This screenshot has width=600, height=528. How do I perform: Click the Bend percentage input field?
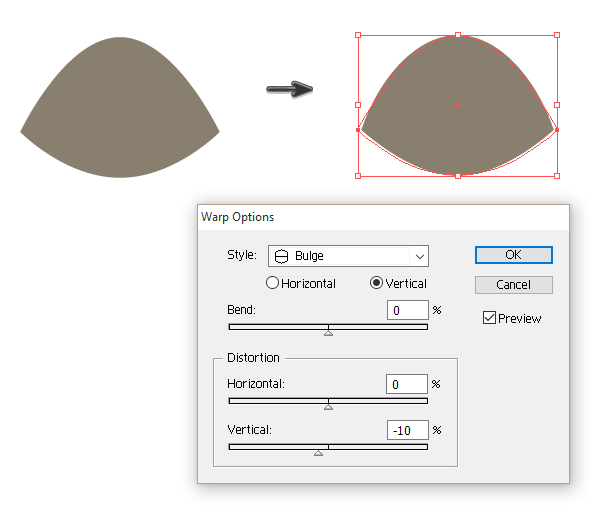[406, 311]
